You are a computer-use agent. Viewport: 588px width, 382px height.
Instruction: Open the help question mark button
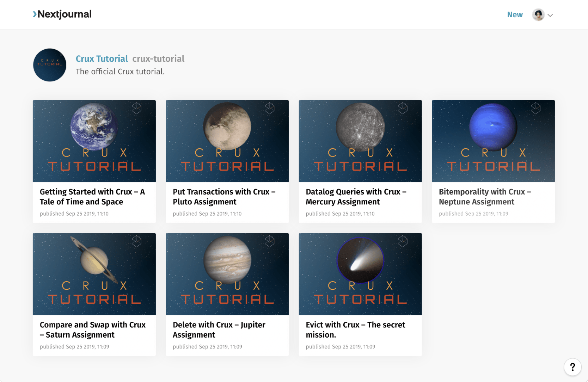(572, 367)
